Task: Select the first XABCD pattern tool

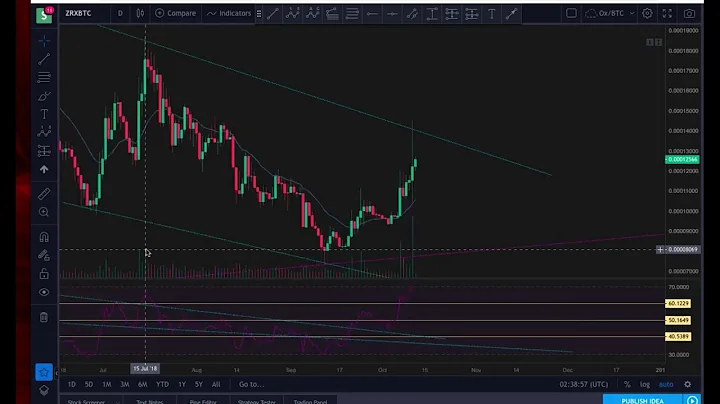Action: [292, 14]
